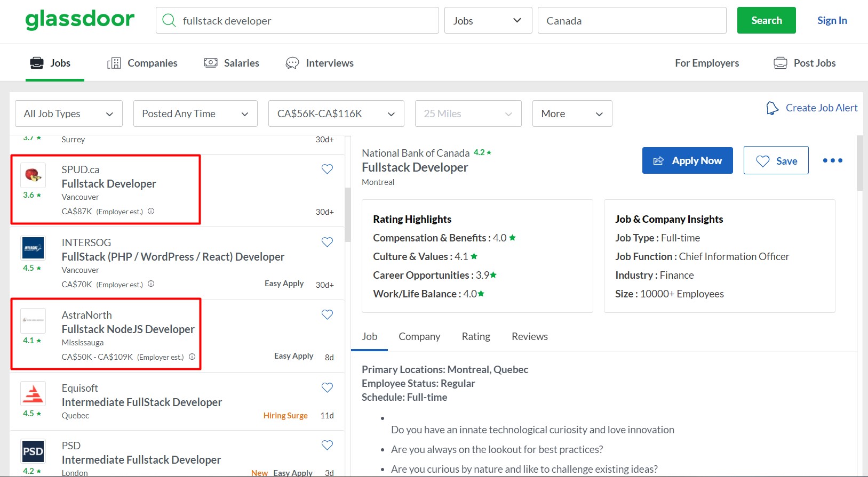Open the Jobs search type dropdown
Image resolution: width=868 pixels, height=477 pixels.
click(x=488, y=20)
